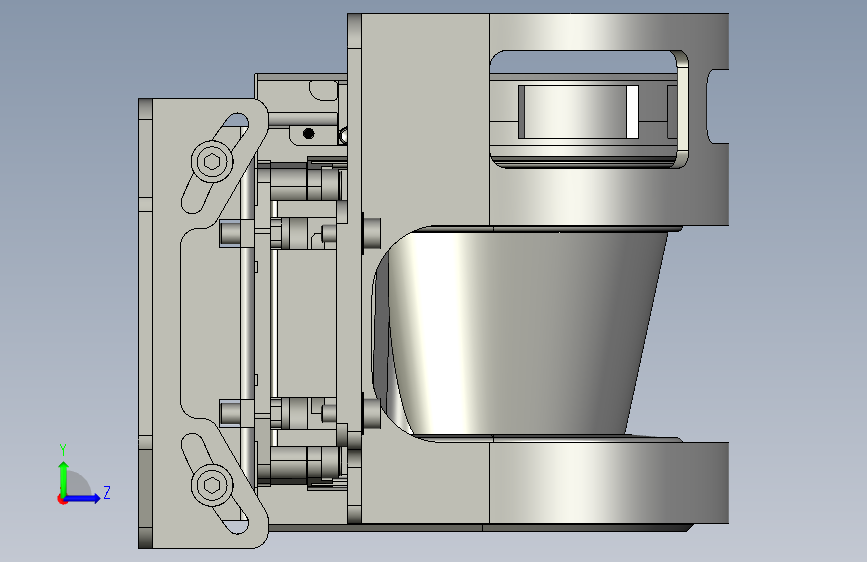Click the blue Z axis arrow of triad
Image resolution: width=867 pixels, height=562 pixels.
(x=83, y=498)
